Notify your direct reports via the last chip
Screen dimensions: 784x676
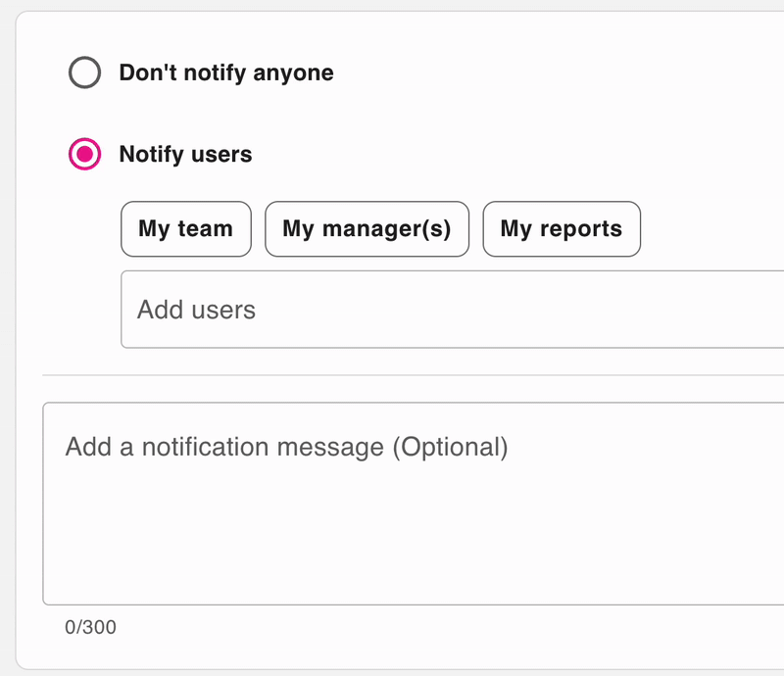click(x=562, y=229)
